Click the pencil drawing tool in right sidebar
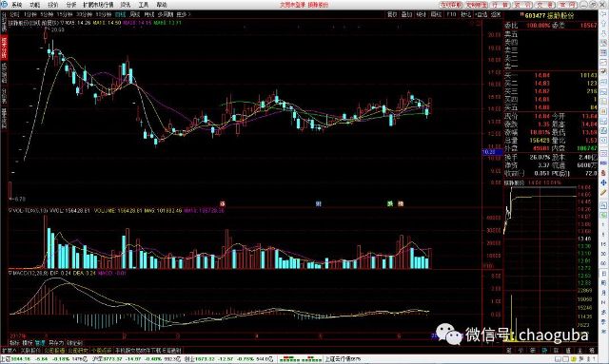Screen dimensions: 609x364 coord(603,192)
